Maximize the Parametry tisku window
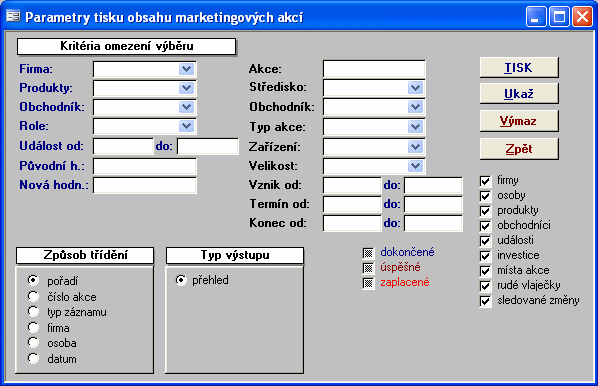This screenshot has width=598, height=386. 559,17
